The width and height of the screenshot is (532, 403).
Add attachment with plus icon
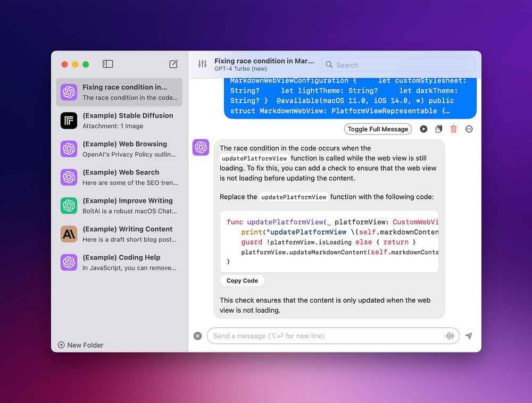[198, 336]
